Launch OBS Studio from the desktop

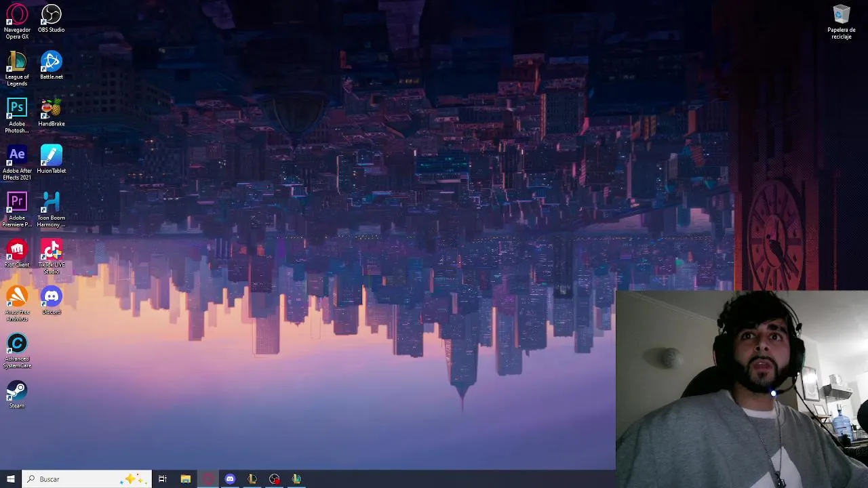point(52,18)
